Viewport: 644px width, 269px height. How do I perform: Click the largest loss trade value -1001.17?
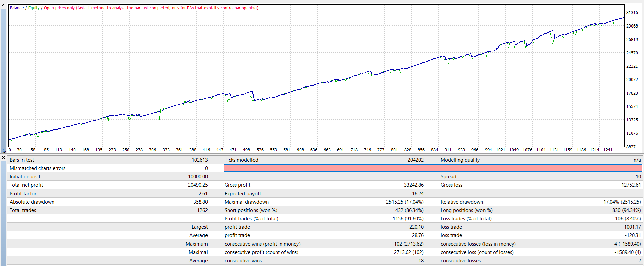click(x=631, y=227)
